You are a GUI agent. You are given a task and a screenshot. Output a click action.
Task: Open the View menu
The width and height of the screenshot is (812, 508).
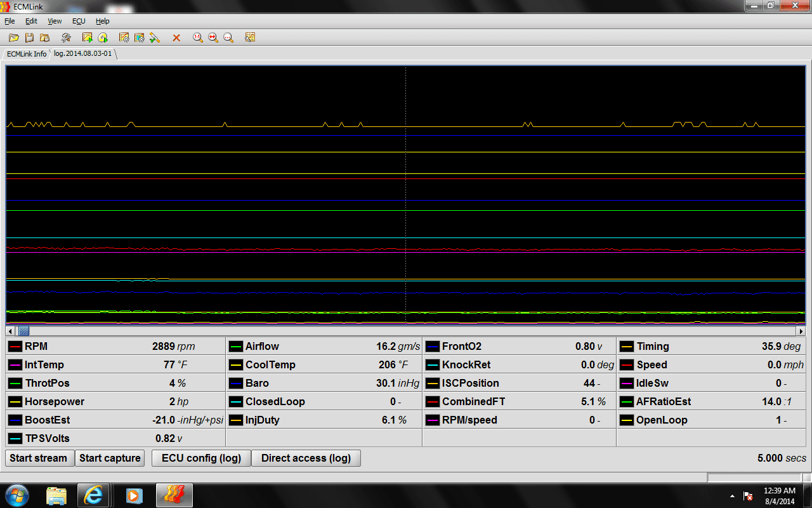coord(55,21)
